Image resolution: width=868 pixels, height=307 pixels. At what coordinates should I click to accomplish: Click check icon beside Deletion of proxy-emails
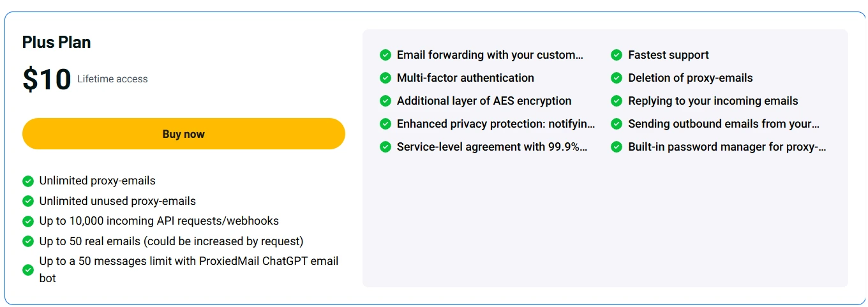617,78
